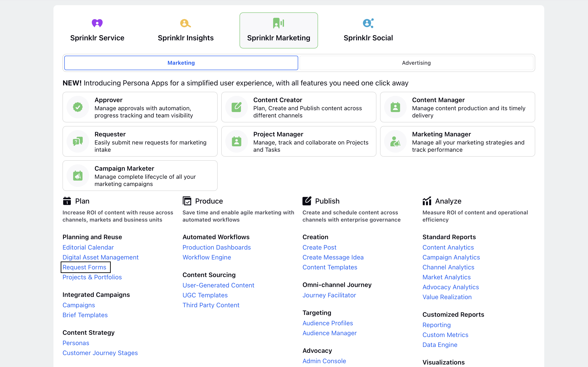The width and height of the screenshot is (588, 367).
Task: Open the Project Manager persona card
Action: [299, 141]
